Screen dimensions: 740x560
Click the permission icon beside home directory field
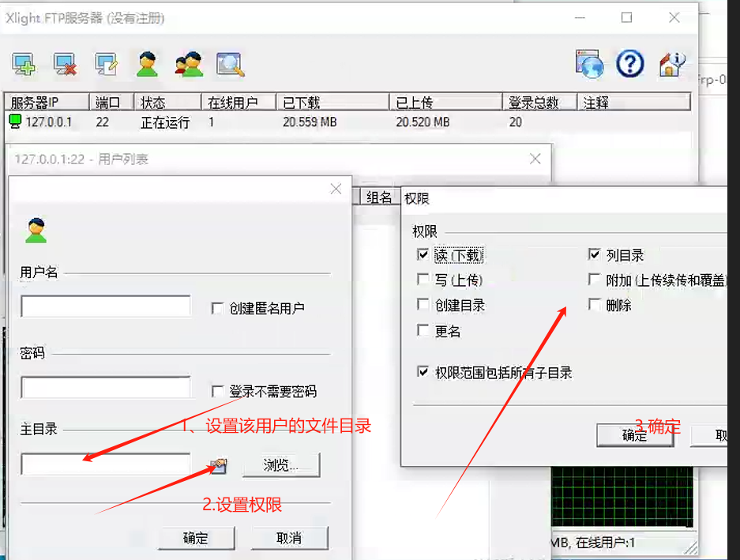(x=219, y=466)
